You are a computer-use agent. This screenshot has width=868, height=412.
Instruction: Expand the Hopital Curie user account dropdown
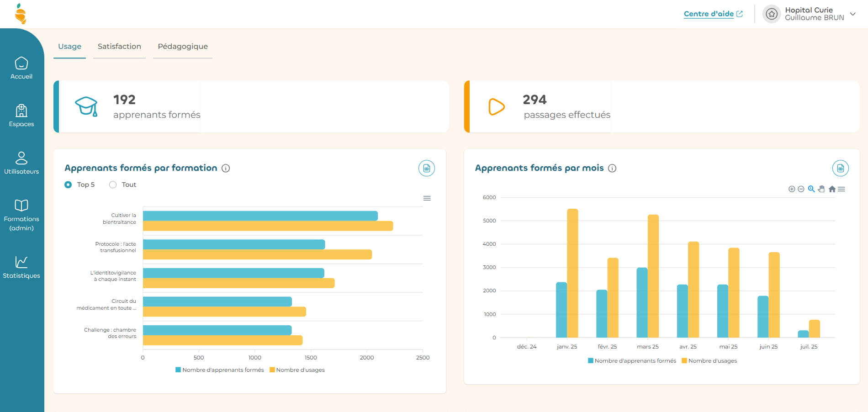[x=852, y=14]
